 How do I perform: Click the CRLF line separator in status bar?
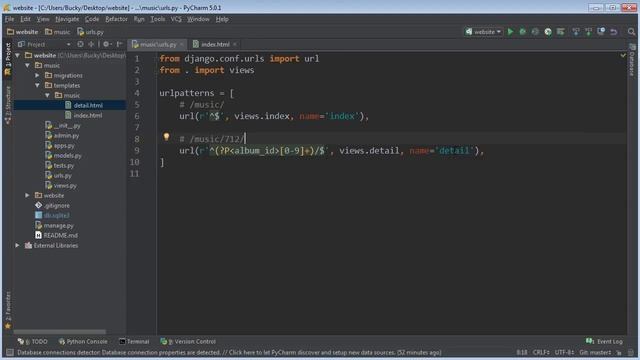541,352
